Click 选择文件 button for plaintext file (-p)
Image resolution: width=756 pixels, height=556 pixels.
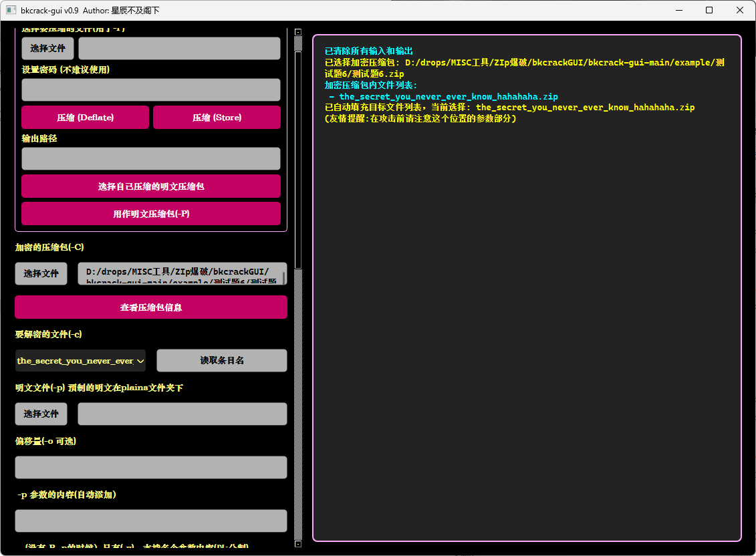(x=41, y=414)
